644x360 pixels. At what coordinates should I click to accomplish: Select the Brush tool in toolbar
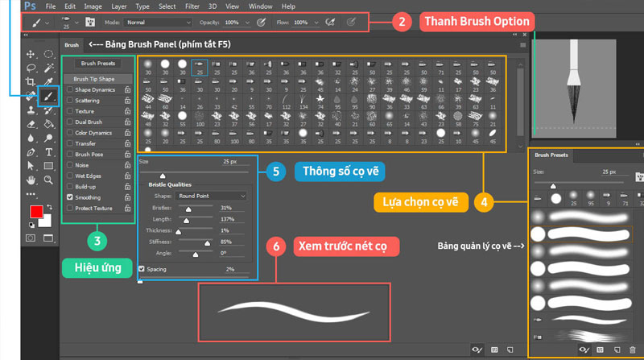[x=48, y=97]
